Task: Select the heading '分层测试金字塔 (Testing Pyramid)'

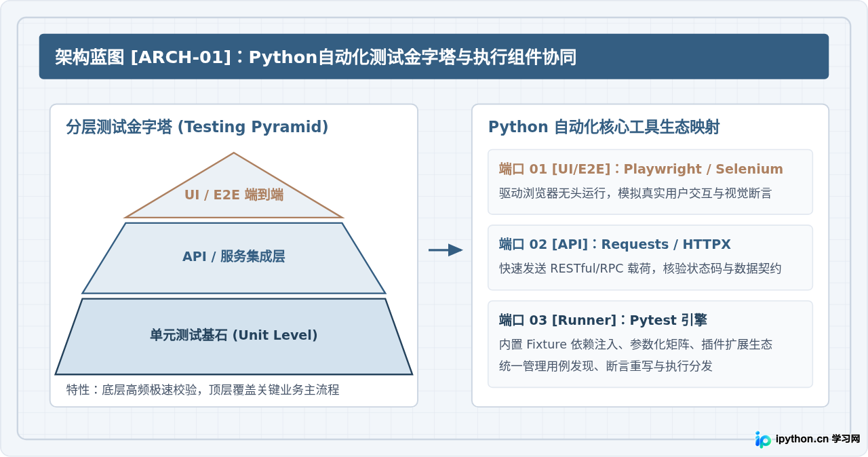Action: click(197, 127)
